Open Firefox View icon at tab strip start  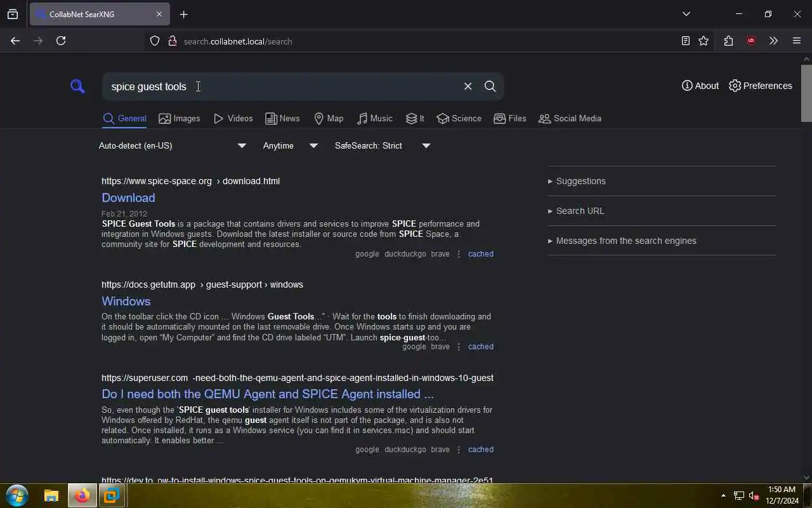(13, 14)
